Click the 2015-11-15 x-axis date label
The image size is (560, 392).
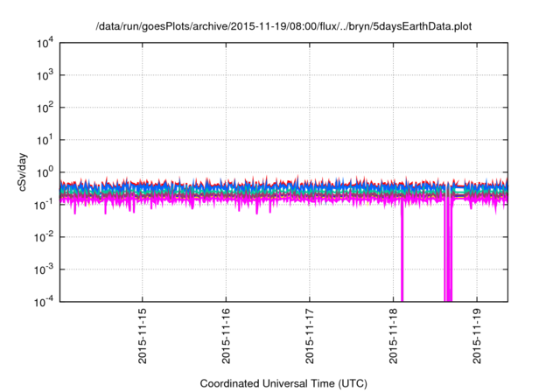(142, 336)
